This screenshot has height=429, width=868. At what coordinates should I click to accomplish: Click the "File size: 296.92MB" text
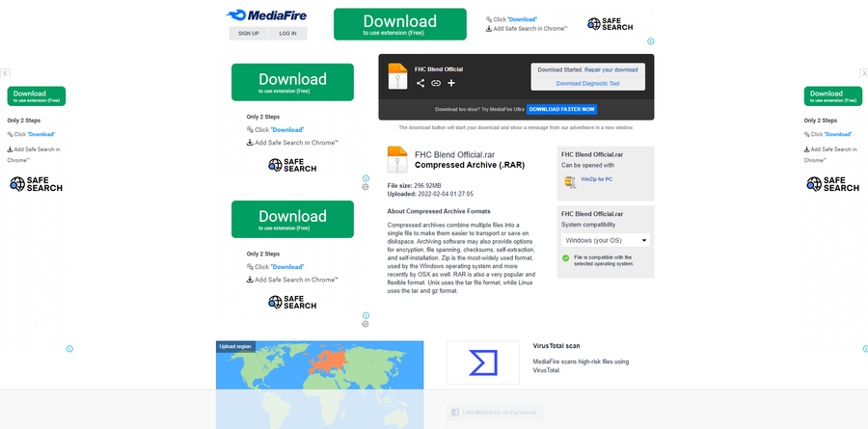414,185
